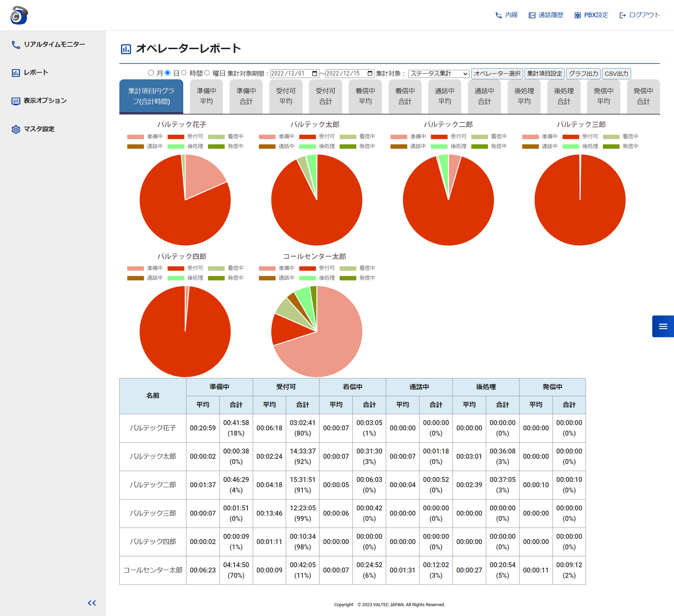Click the end date field 2022/12/15
Viewport: 674px width, 616px height.
(350, 73)
